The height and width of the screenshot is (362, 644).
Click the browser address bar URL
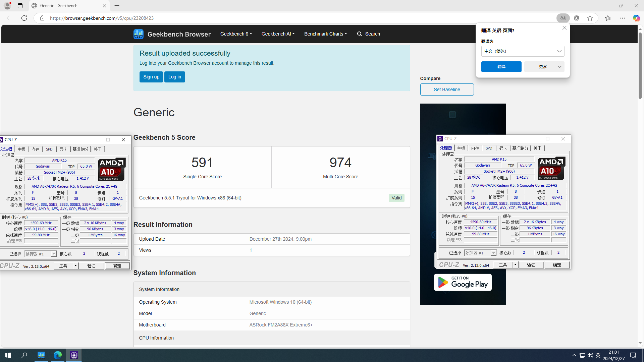(x=102, y=18)
